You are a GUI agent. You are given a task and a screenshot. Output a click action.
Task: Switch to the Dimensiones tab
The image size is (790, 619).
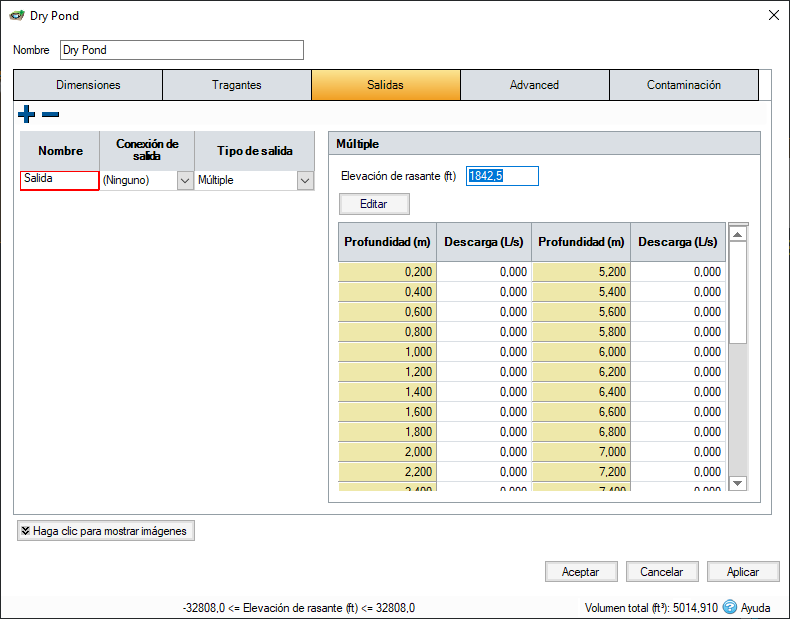coord(88,85)
